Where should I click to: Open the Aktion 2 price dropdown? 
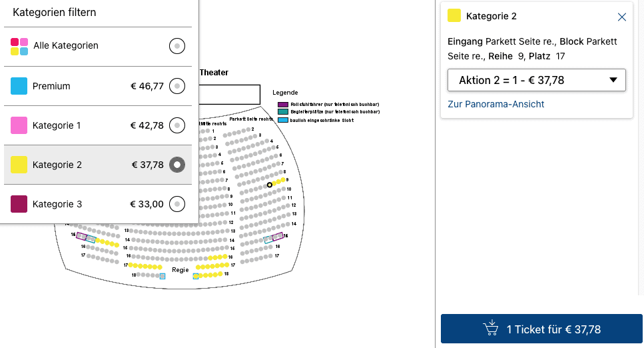(x=536, y=80)
